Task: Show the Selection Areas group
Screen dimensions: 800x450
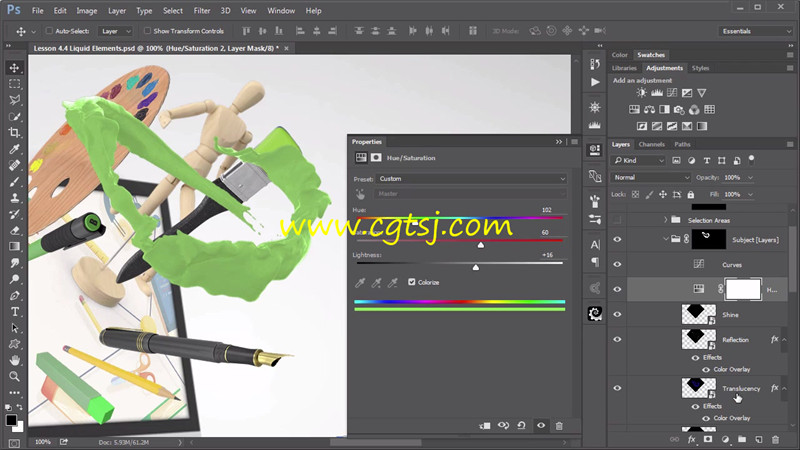Action: [x=617, y=220]
